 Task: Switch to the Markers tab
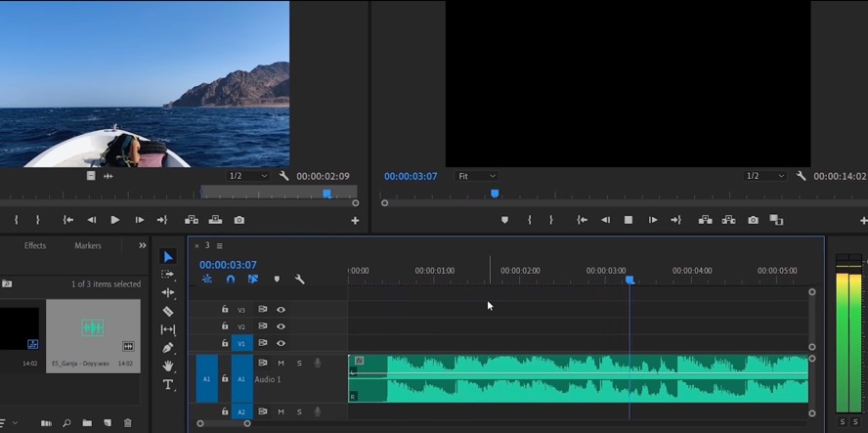pos(88,245)
